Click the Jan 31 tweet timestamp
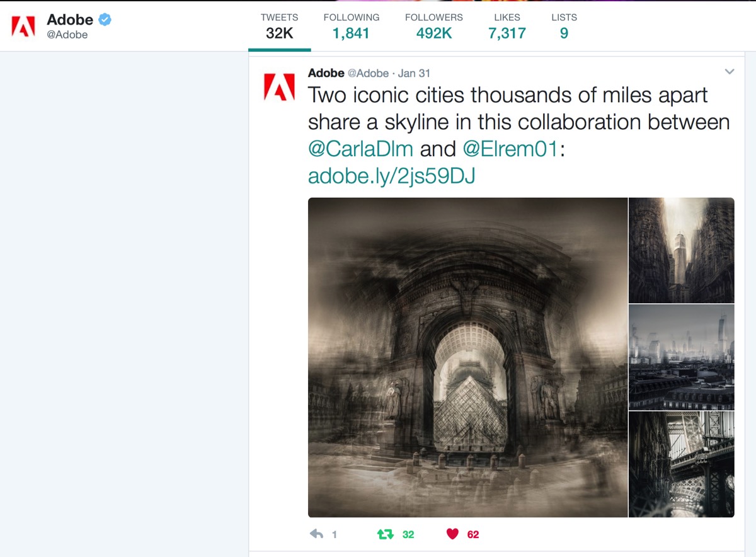This screenshot has height=557, width=756. coord(414,73)
